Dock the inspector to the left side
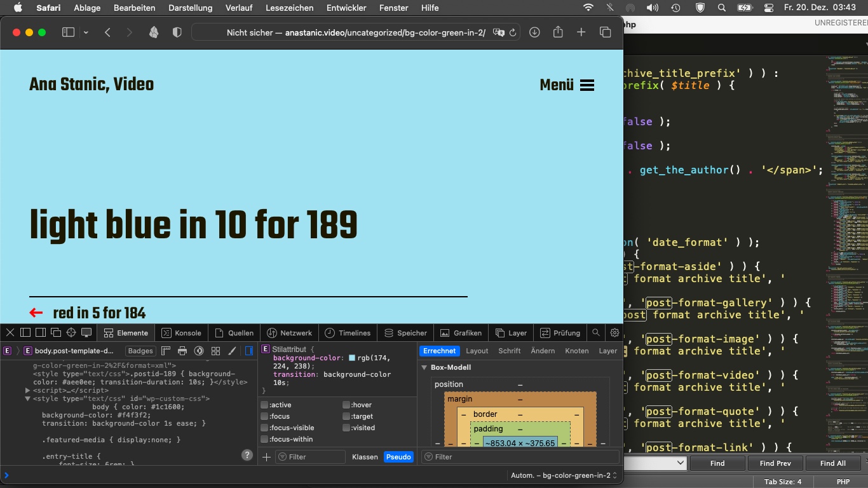This screenshot has width=868, height=488. (x=25, y=332)
